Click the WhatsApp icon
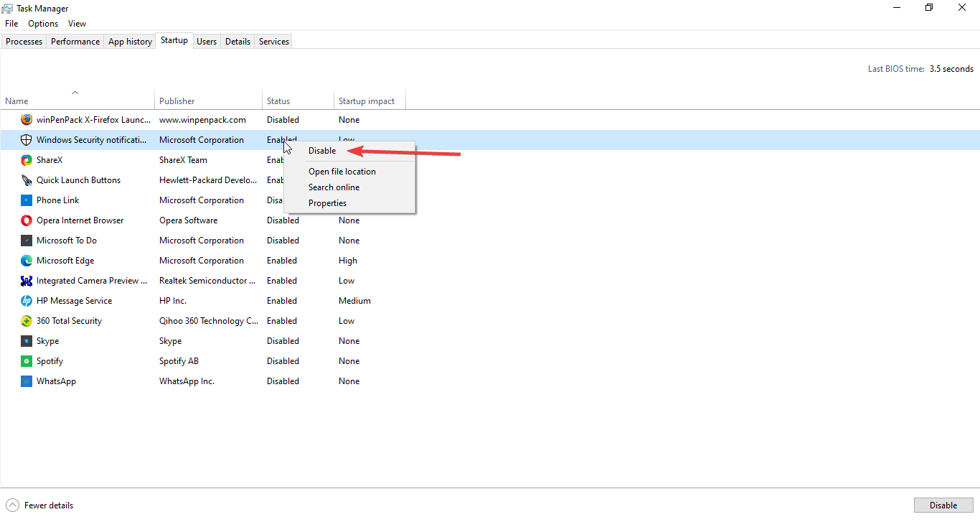 (27, 381)
